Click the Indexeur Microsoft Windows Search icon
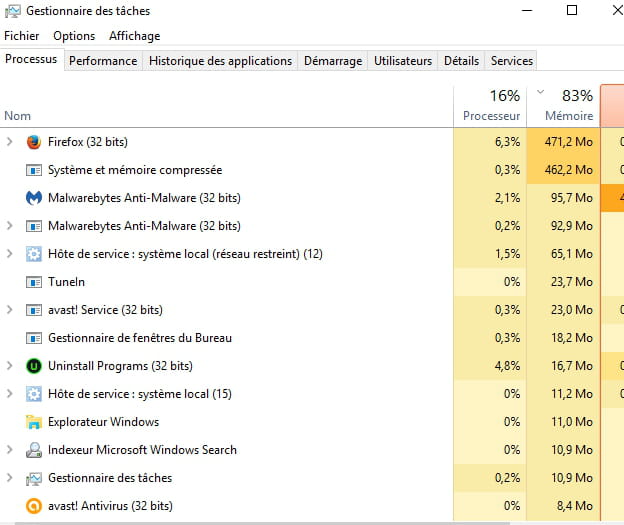624x525 pixels. tap(34, 450)
